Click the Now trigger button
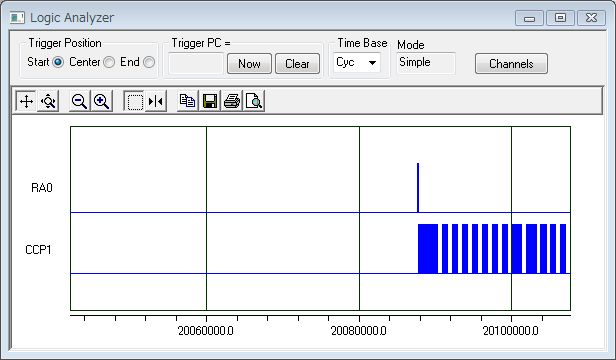616x360 pixels. point(249,64)
